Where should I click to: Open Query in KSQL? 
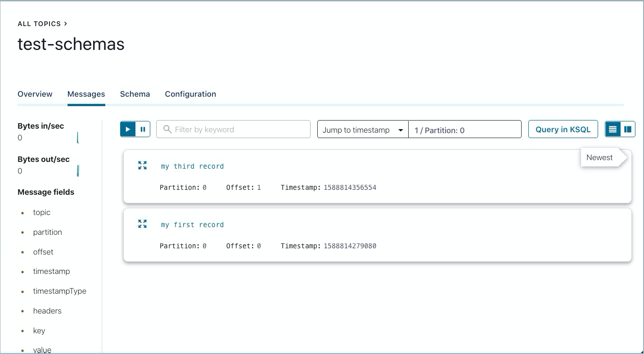563,130
